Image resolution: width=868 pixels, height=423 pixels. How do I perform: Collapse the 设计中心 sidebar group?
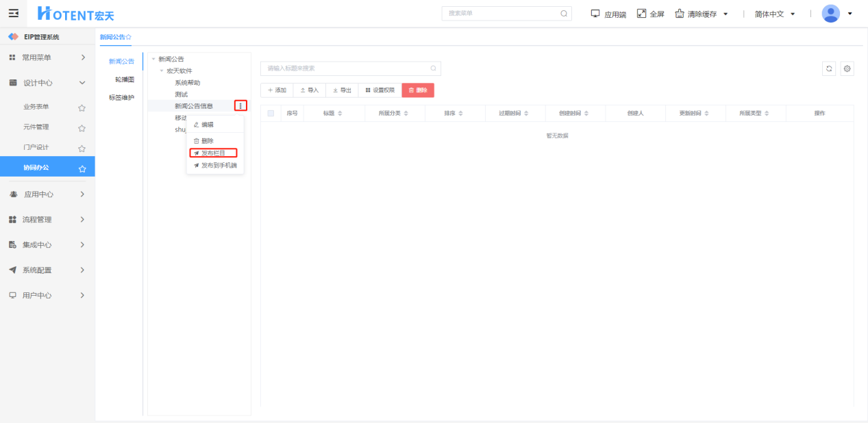[x=47, y=83]
